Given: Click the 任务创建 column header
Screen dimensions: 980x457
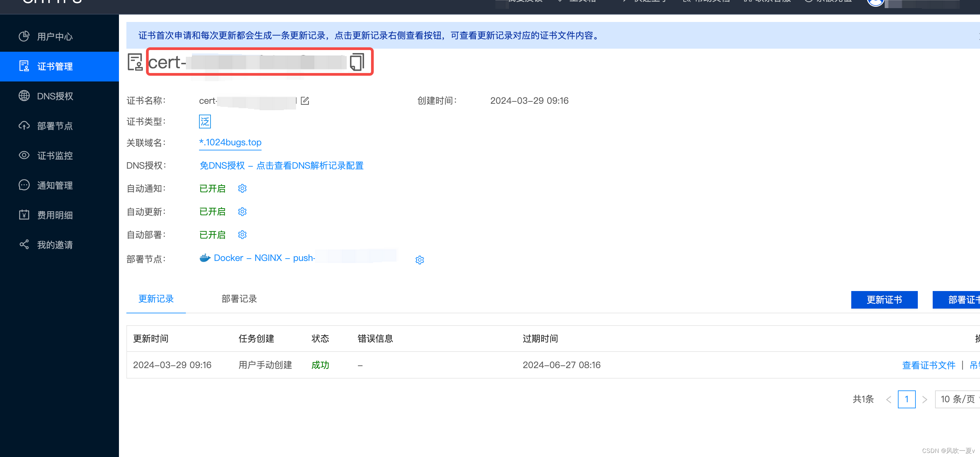Looking at the screenshot, I should (x=256, y=338).
